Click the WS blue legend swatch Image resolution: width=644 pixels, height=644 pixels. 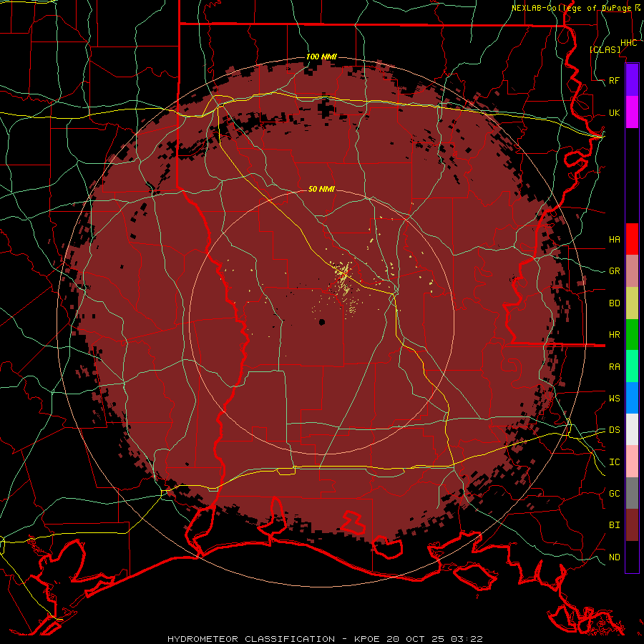coord(632,398)
